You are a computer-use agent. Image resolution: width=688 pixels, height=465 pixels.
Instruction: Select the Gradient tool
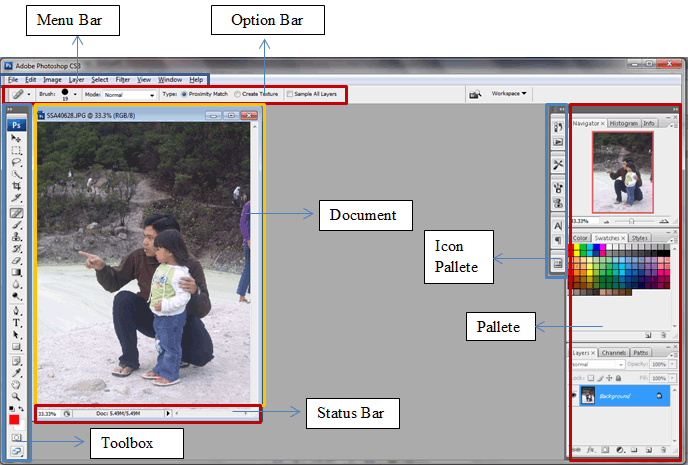[x=16, y=272]
